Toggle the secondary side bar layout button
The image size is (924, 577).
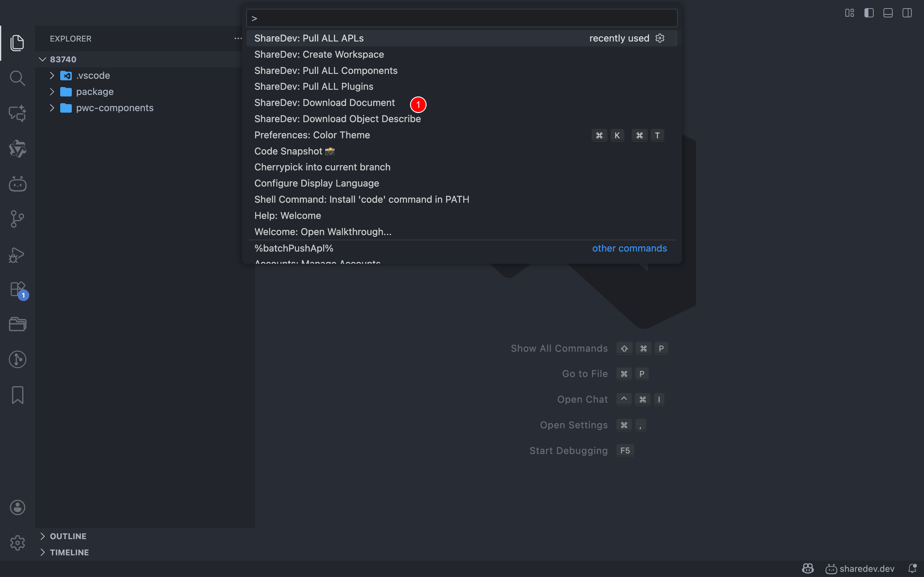click(907, 13)
